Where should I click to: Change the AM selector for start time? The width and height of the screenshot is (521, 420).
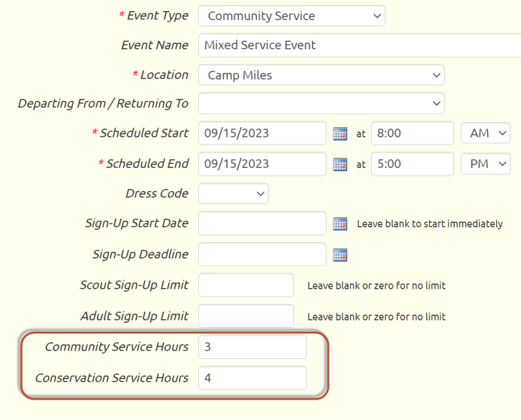[486, 133]
